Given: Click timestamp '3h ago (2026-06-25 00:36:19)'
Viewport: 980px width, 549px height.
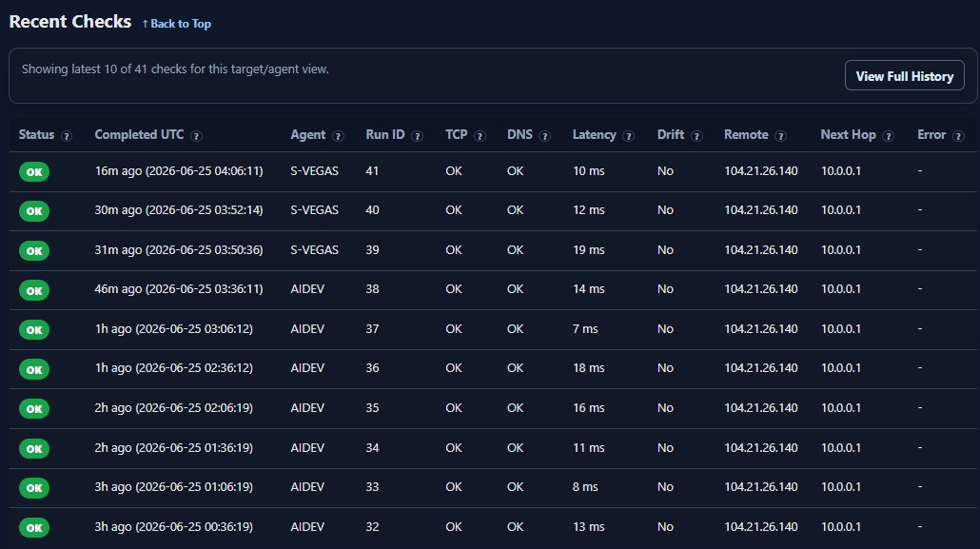Looking at the screenshot, I should click(174, 527).
